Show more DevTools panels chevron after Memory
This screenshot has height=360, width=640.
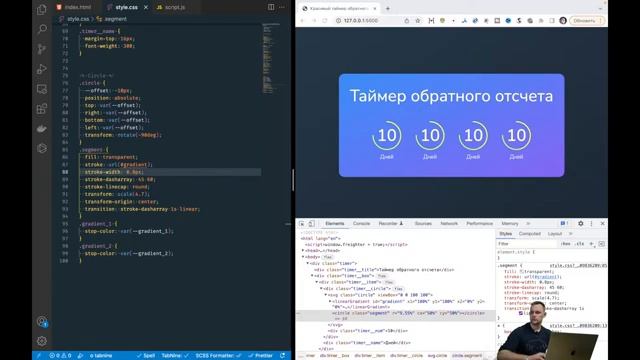pyautogui.click(x=528, y=224)
